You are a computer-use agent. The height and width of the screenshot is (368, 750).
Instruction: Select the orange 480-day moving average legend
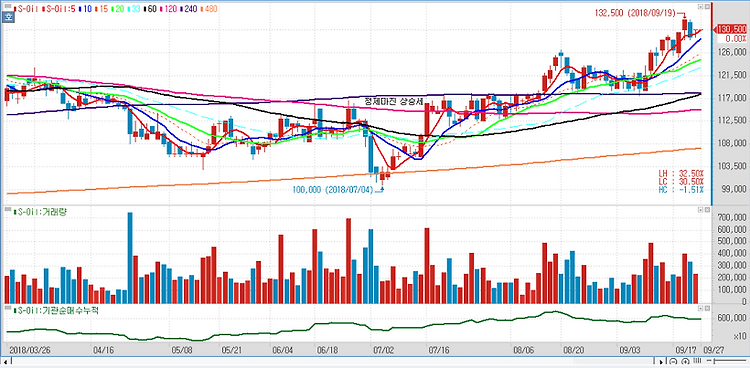(x=209, y=9)
